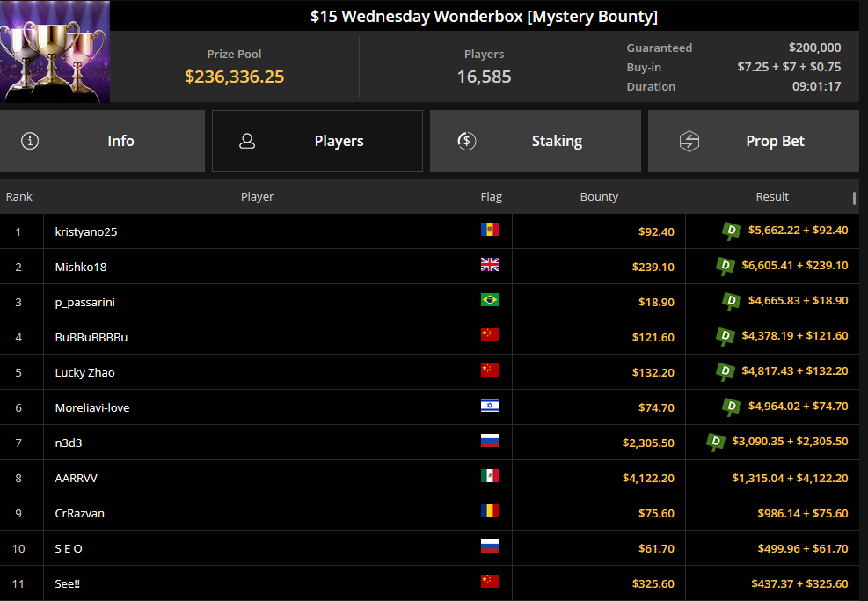This screenshot has height=601, width=868.
Task: Click kristyano25's Moldova flag
Action: click(x=489, y=230)
